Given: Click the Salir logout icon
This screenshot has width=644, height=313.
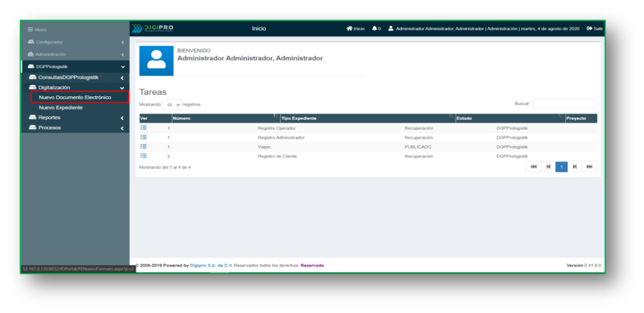Looking at the screenshot, I should coord(589,28).
